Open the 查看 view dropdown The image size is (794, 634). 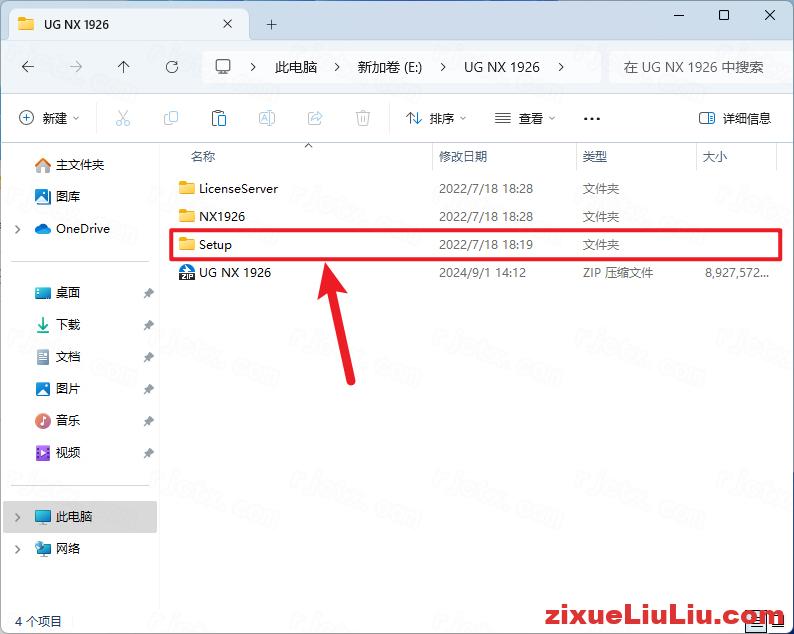(x=525, y=118)
